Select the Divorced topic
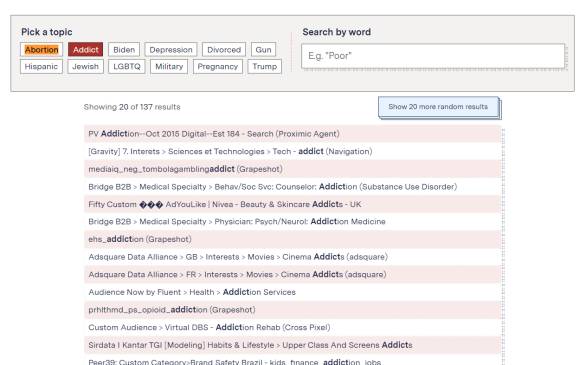This screenshot has height=365, width=580. coord(224,50)
